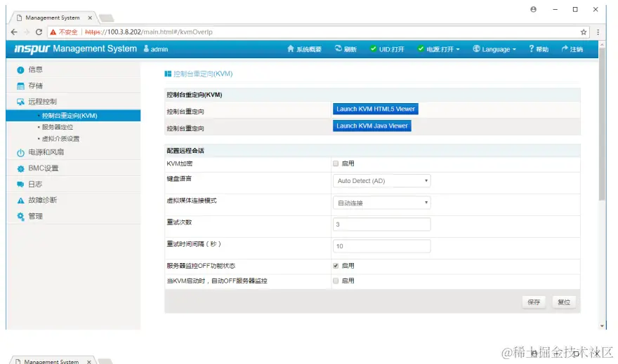This screenshot has width=618, height=364.
Task: Click the browser address bar URL
Action: click(149, 32)
